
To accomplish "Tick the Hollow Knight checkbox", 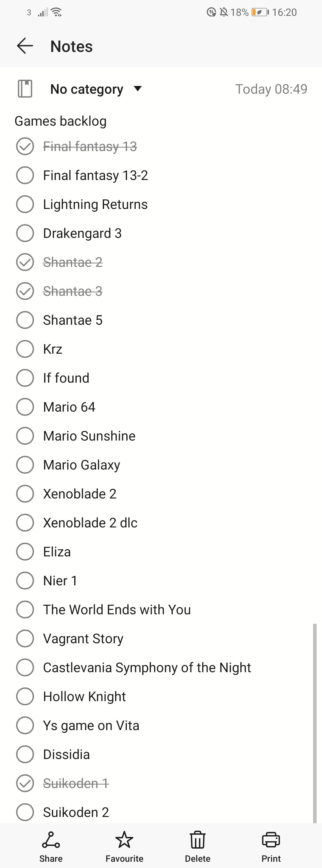I will point(25,696).
